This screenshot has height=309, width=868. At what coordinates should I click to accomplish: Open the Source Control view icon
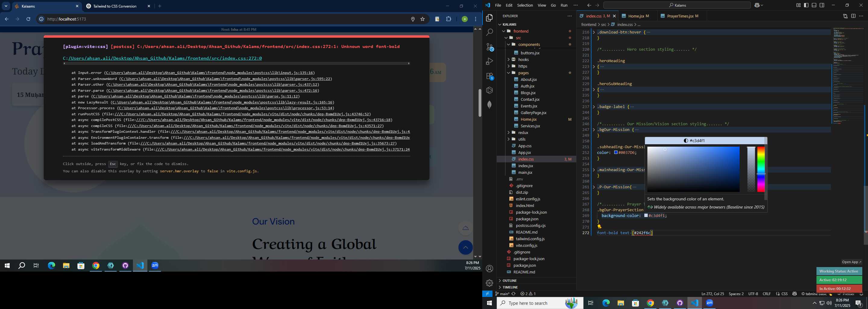[489, 47]
